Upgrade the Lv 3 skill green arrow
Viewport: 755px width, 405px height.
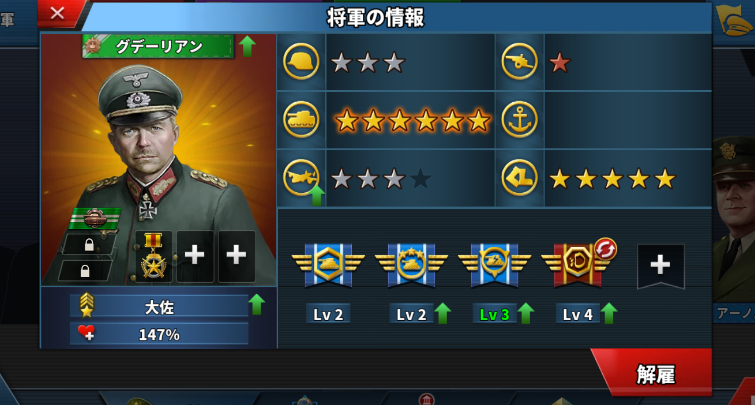(525, 314)
